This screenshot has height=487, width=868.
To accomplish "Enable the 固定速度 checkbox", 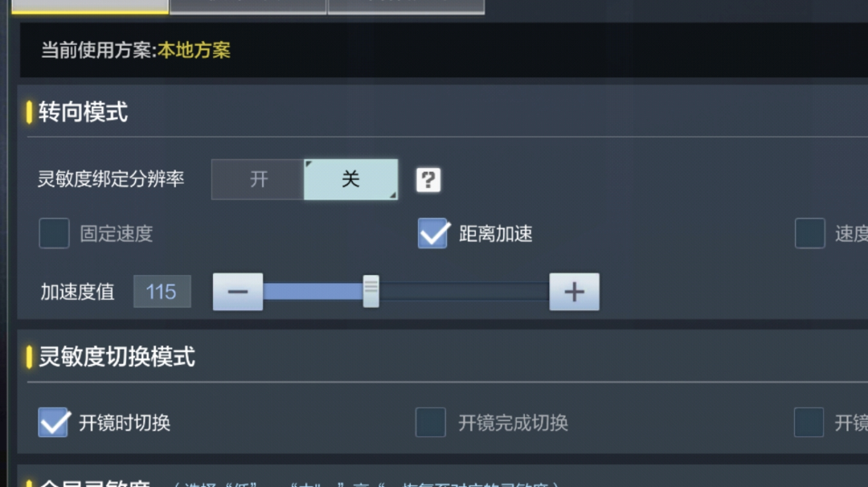I will [x=55, y=233].
